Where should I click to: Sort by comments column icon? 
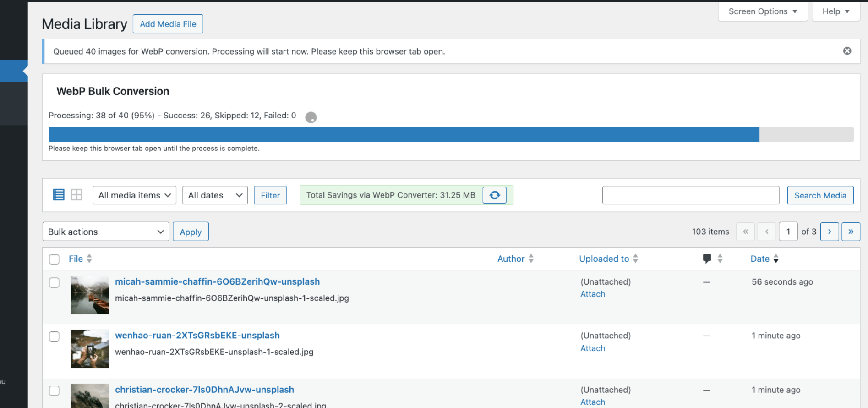707,259
